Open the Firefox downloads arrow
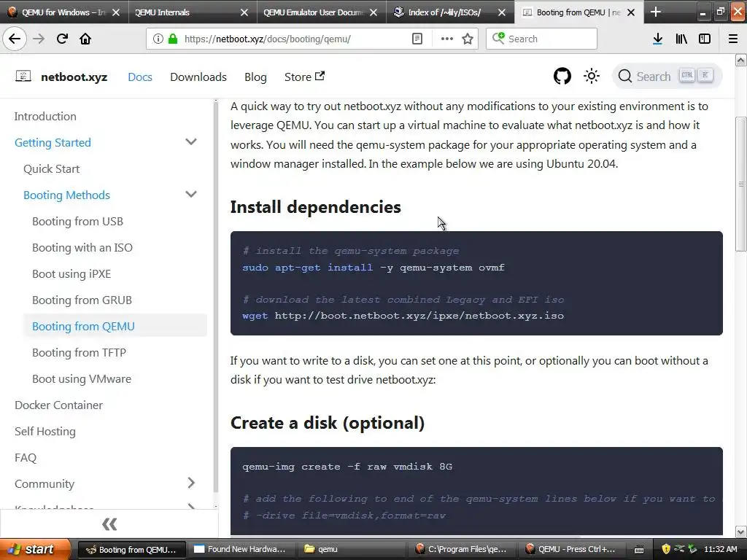 tap(657, 39)
